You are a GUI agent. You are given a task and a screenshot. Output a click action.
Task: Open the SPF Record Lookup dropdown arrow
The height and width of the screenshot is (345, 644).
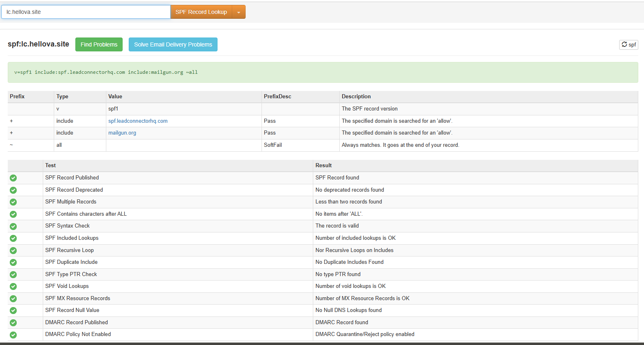[239, 12]
